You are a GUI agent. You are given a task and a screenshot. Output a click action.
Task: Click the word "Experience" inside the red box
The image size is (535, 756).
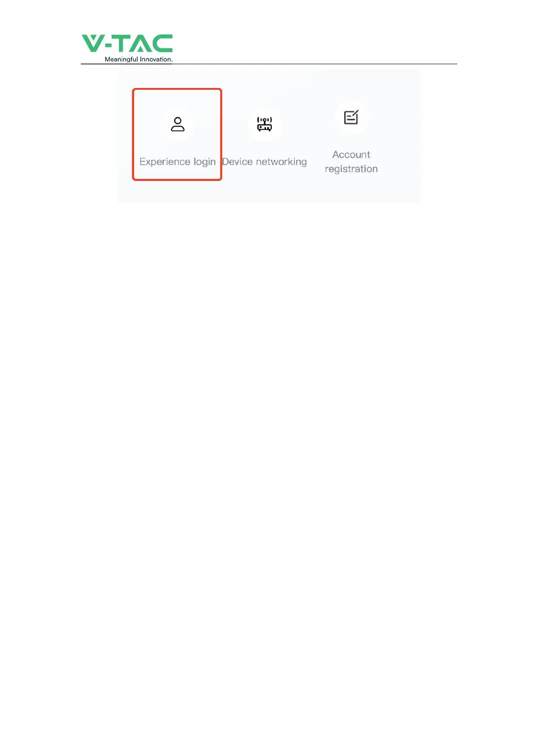(x=165, y=162)
